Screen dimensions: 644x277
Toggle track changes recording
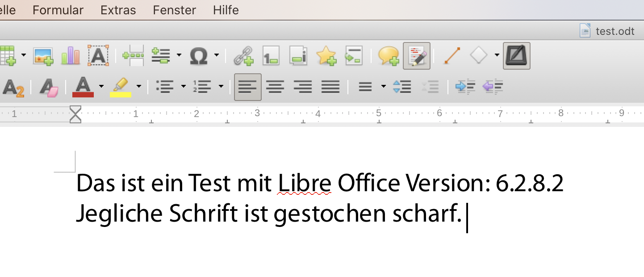(x=417, y=56)
